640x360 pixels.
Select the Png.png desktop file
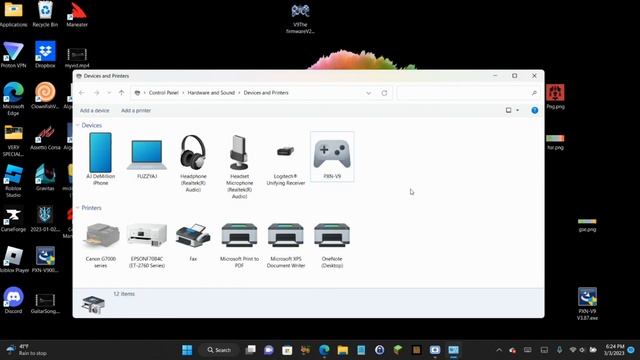pyautogui.click(x=555, y=97)
